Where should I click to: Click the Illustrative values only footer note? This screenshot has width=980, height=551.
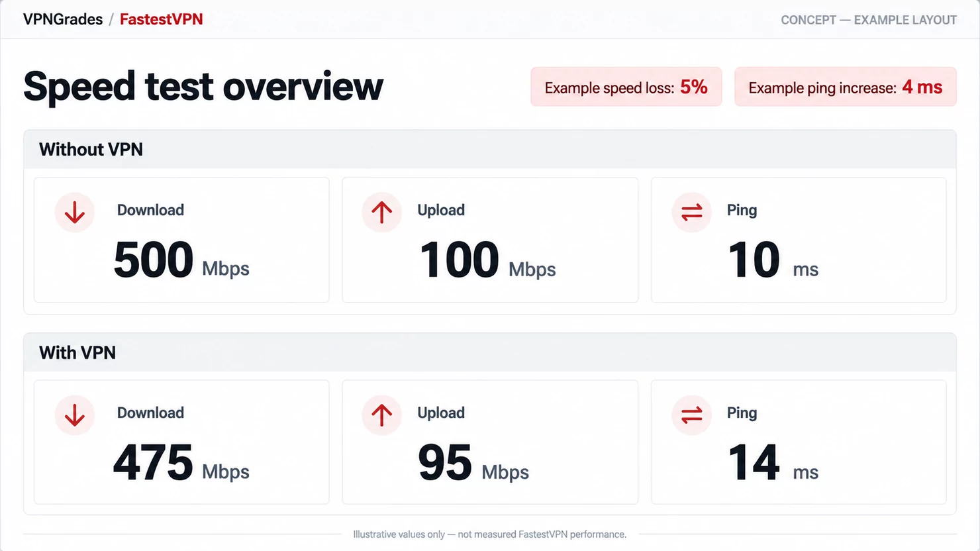tap(490, 534)
